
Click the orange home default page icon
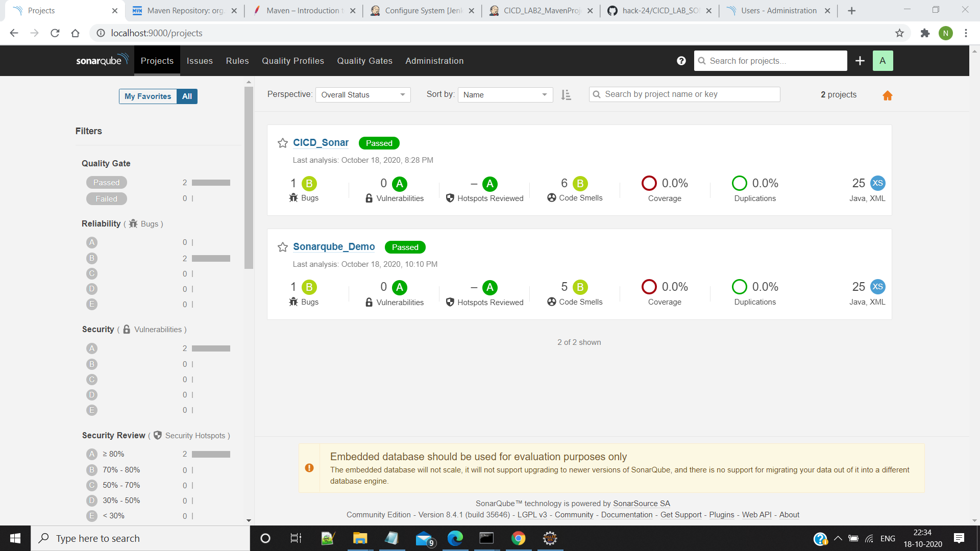(x=888, y=95)
